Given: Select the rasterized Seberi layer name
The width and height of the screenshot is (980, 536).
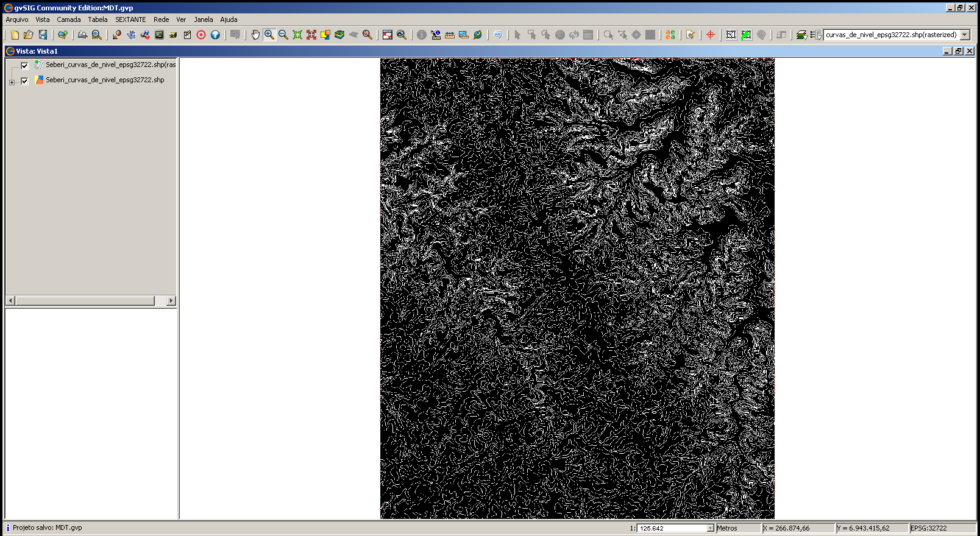Looking at the screenshot, I should 110,65.
